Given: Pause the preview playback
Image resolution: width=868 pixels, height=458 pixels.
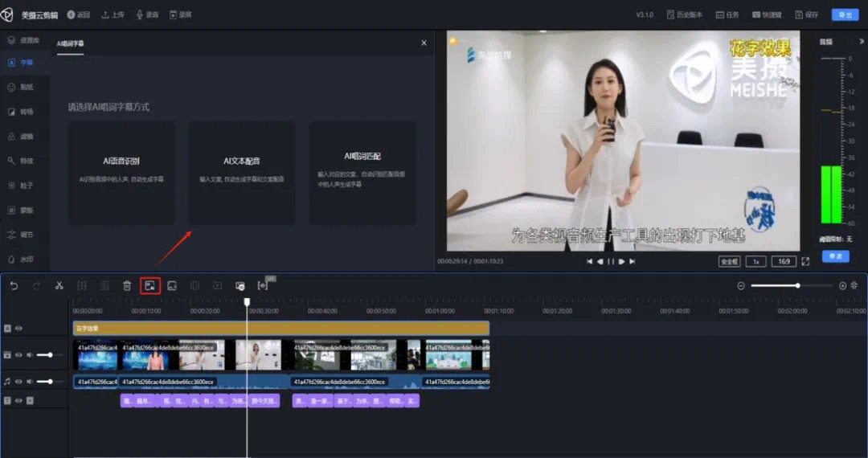Looking at the screenshot, I should 611,262.
